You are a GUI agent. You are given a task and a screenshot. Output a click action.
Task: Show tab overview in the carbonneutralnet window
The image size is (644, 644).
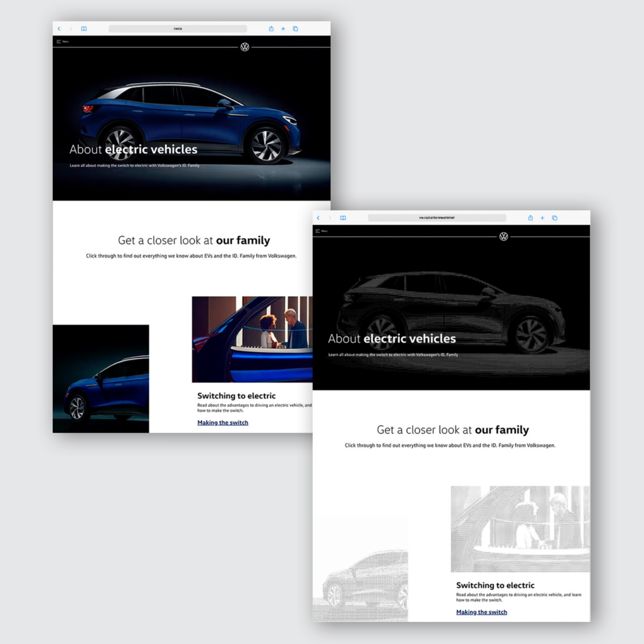(554, 218)
